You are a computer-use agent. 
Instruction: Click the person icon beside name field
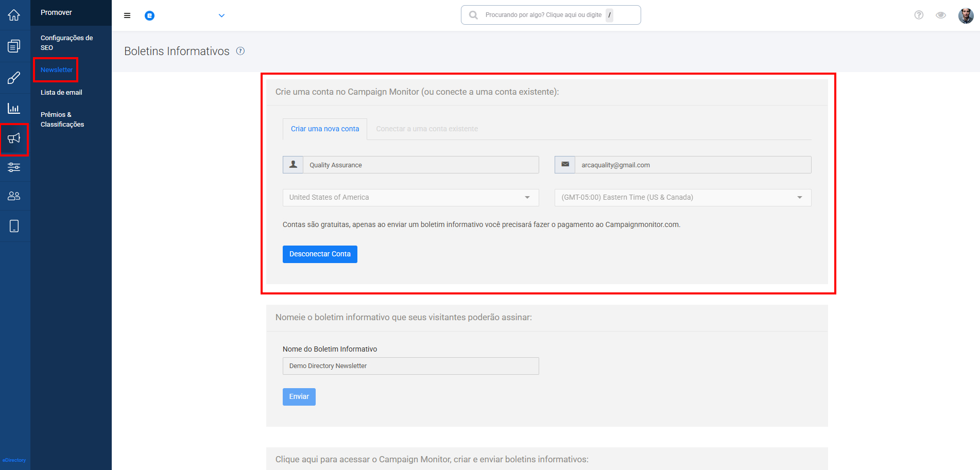293,165
